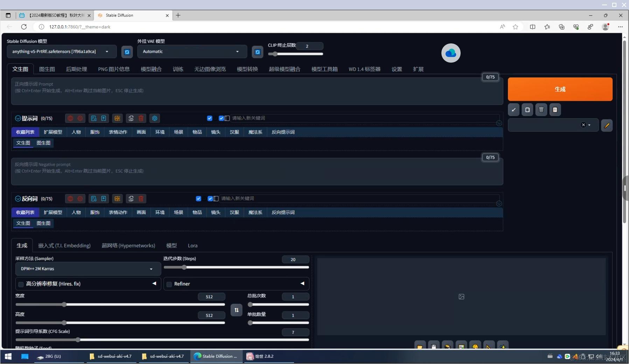Click the blue cloud icon button
The width and height of the screenshot is (629, 364).
pyautogui.click(x=451, y=53)
